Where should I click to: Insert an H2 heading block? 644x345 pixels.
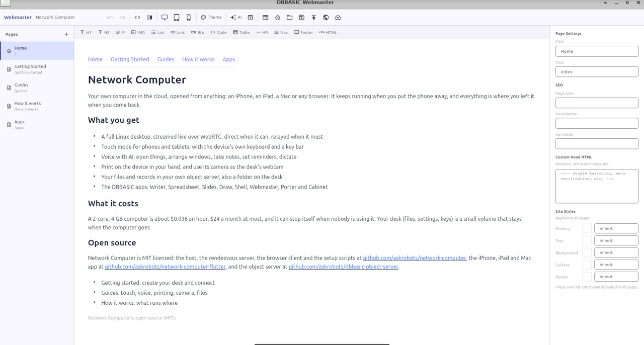tap(104, 32)
